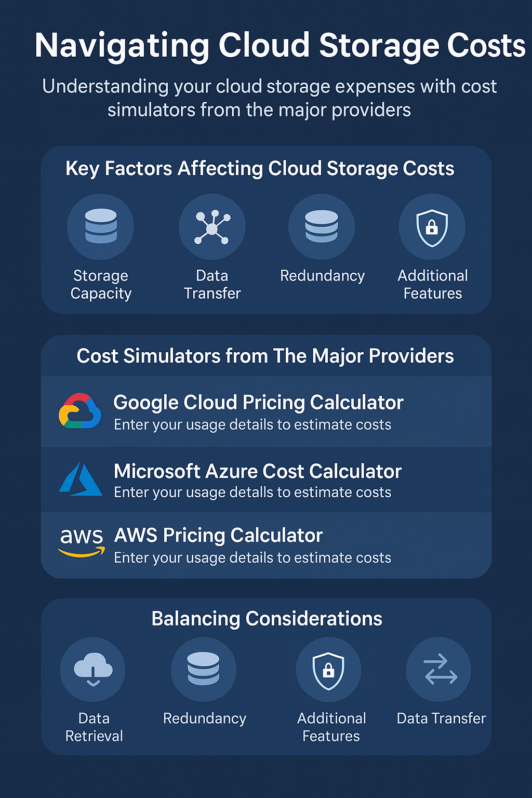Click the shield lock icon in Balancing Considerations
The height and width of the screenshot is (798, 532).
click(328, 670)
